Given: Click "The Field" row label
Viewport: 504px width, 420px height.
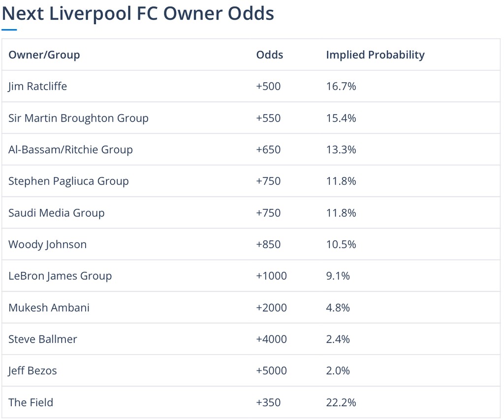Looking at the screenshot, I should point(31,402).
